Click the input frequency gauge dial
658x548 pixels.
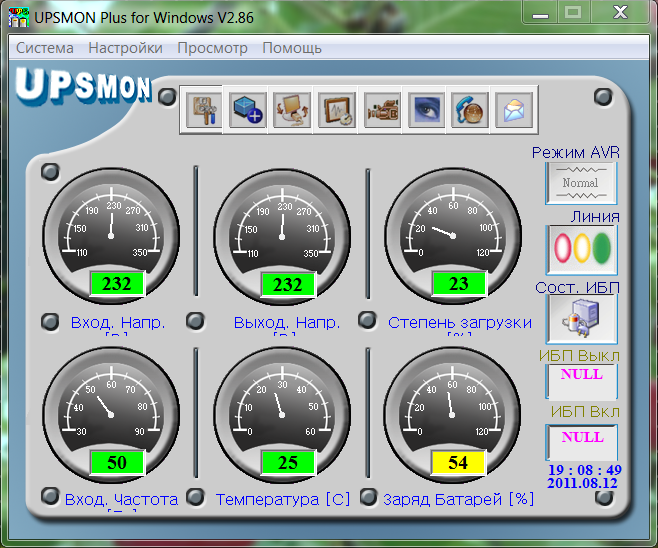(111, 414)
